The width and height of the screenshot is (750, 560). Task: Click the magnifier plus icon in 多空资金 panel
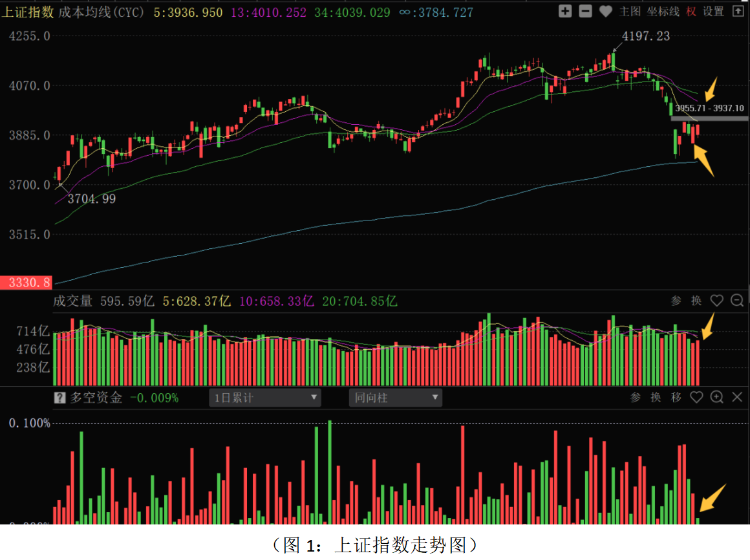coord(716,397)
